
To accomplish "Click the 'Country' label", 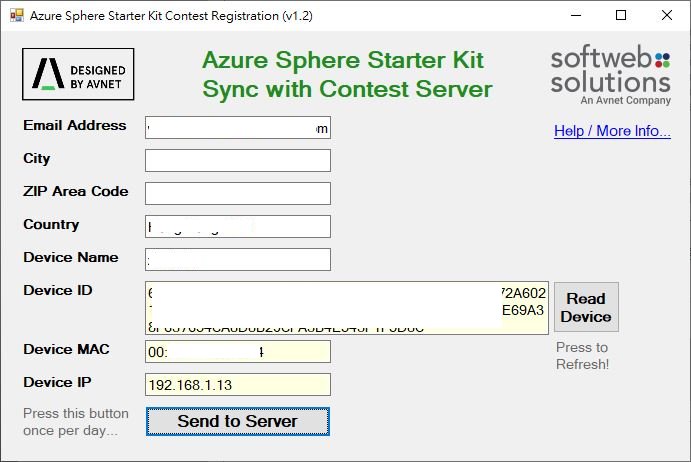I will coord(51,224).
